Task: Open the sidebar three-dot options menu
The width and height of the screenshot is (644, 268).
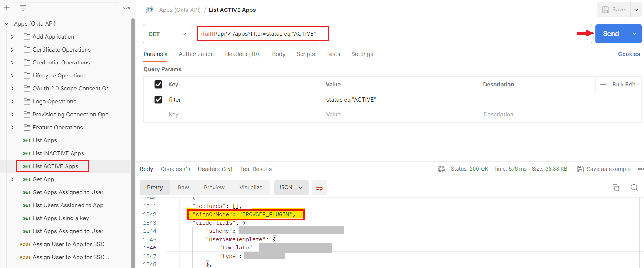Action: pos(127,8)
